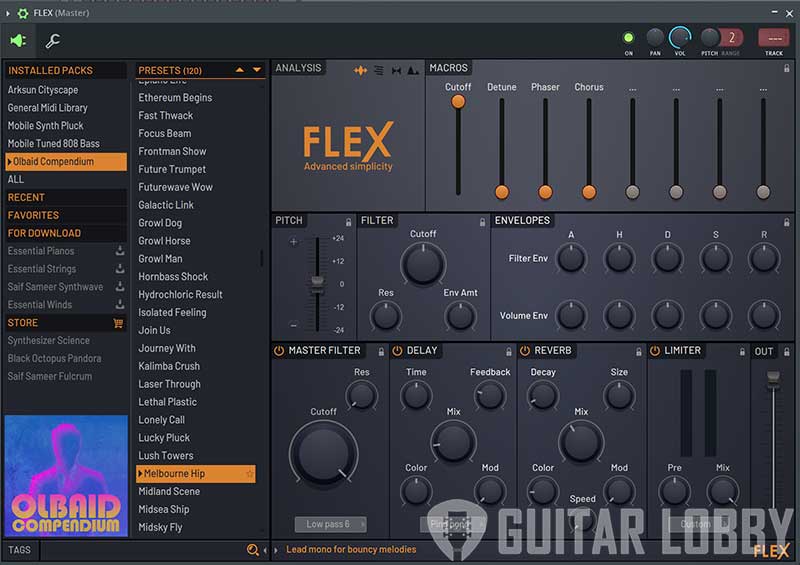Click the Reverb Mix knob
Screen dimensions: 800x565
[581, 441]
